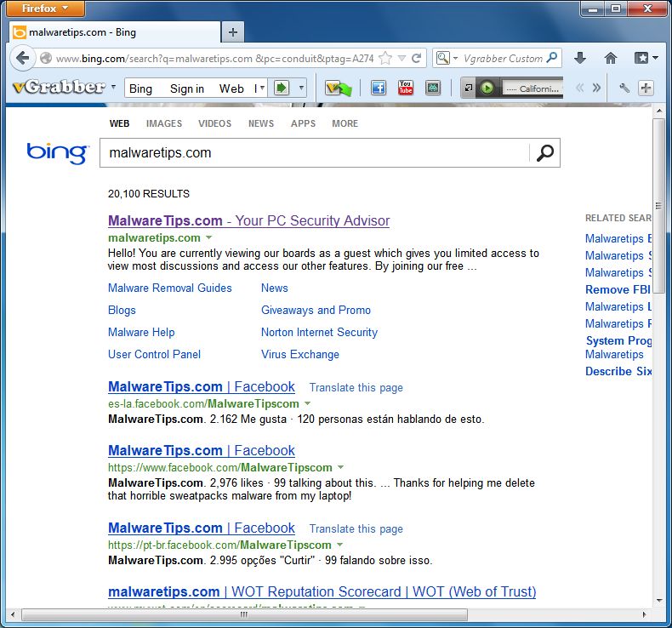Screen dimensions: 672x628
Task: Open the Downloads arrow icon
Action: point(580,58)
